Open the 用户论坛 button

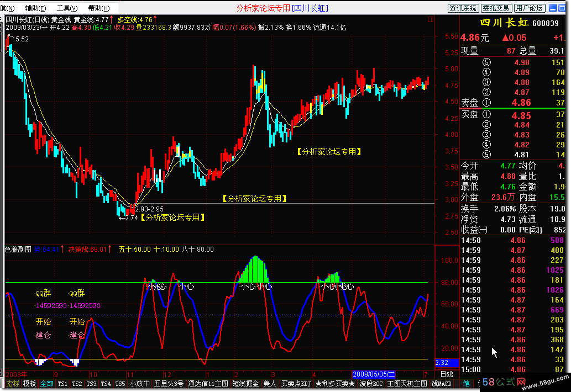[x=530, y=8]
